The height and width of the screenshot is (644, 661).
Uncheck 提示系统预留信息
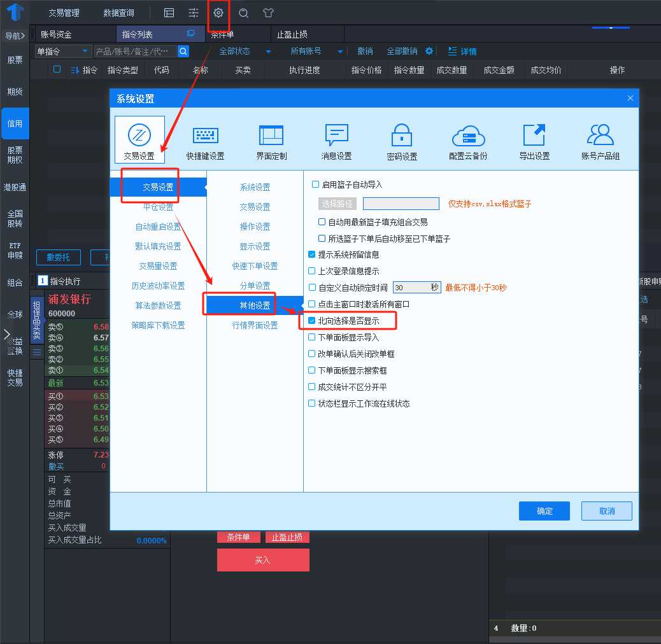[x=312, y=255]
